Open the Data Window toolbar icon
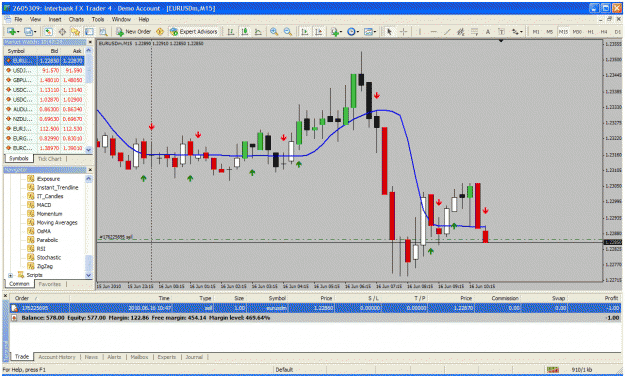Screen dimensions: 625x376 point(62,31)
